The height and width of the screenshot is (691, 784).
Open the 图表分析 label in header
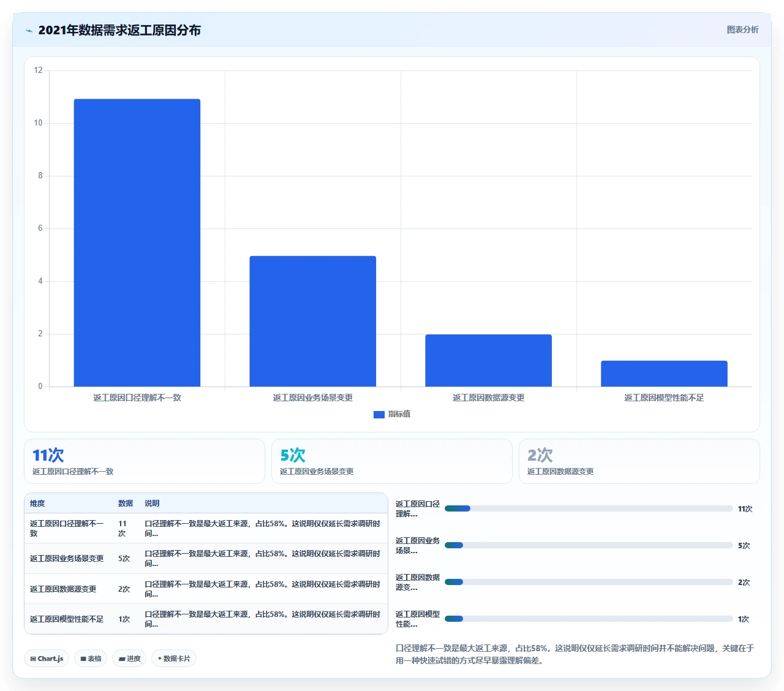742,29
